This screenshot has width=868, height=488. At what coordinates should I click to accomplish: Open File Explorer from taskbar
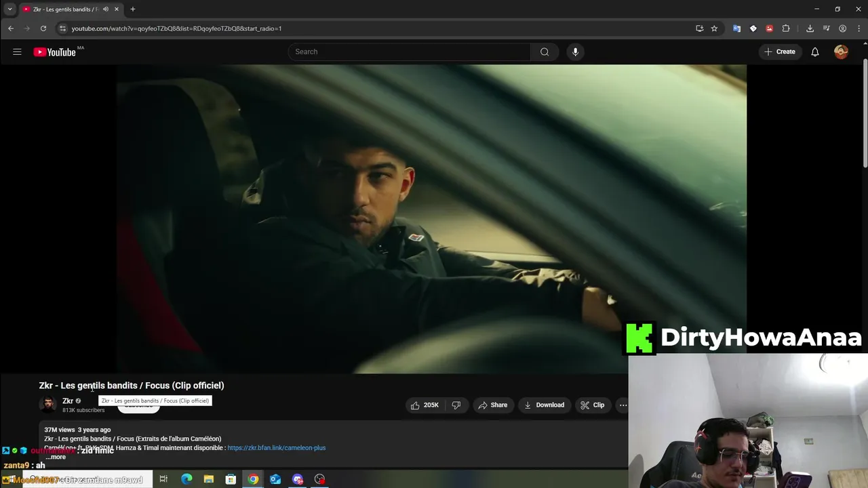click(x=209, y=479)
